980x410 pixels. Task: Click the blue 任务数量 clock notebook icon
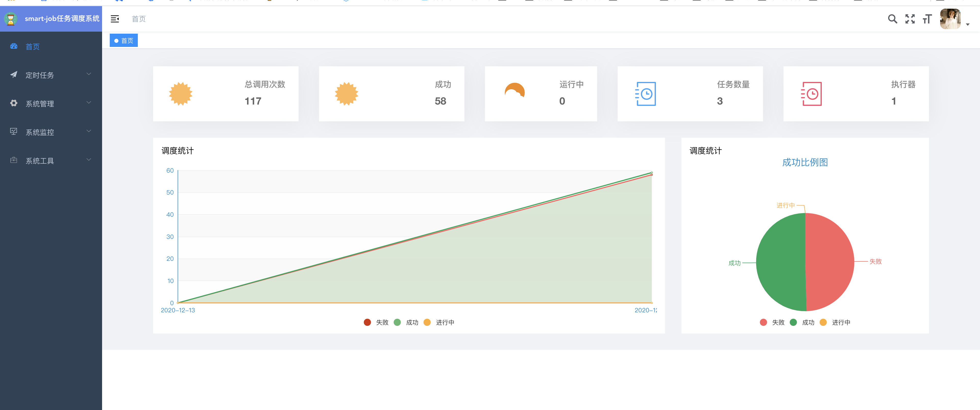click(646, 94)
